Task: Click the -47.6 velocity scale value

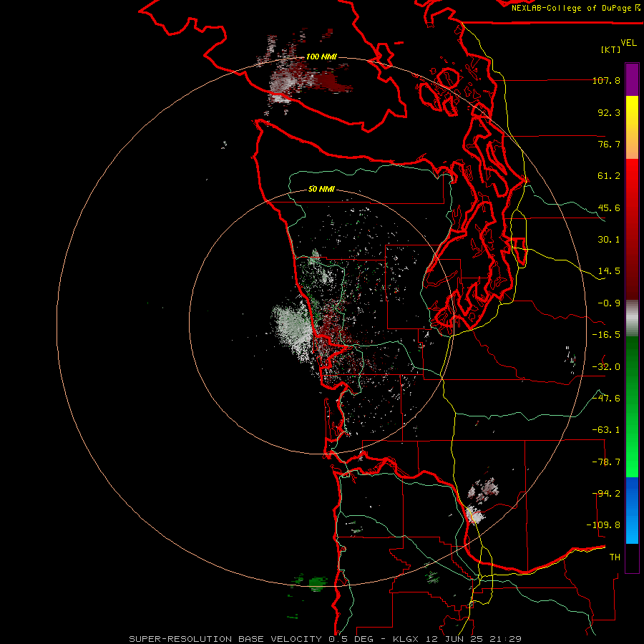Action: click(x=606, y=399)
